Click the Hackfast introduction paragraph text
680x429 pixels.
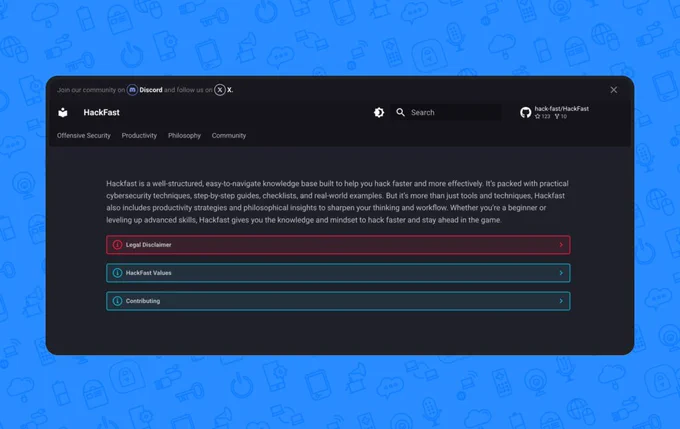pyautogui.click(x=337, y=202)
